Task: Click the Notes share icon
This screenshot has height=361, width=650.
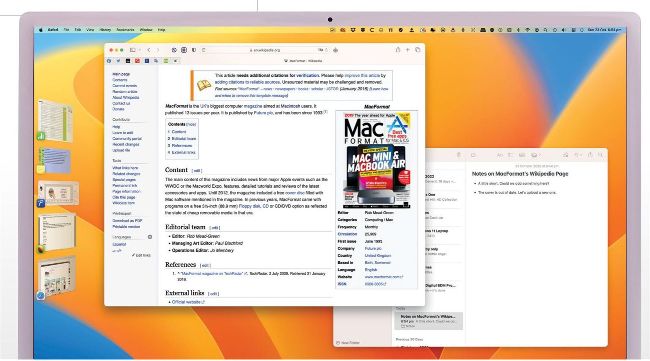Action: (x=590, y=155)
